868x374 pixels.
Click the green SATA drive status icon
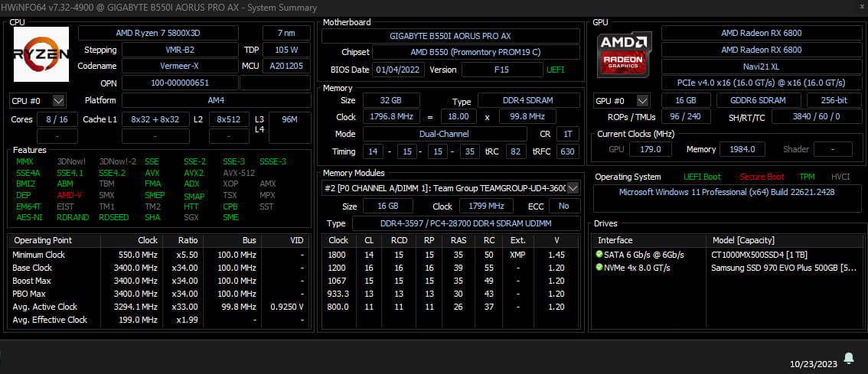click(x=599, y=255)
